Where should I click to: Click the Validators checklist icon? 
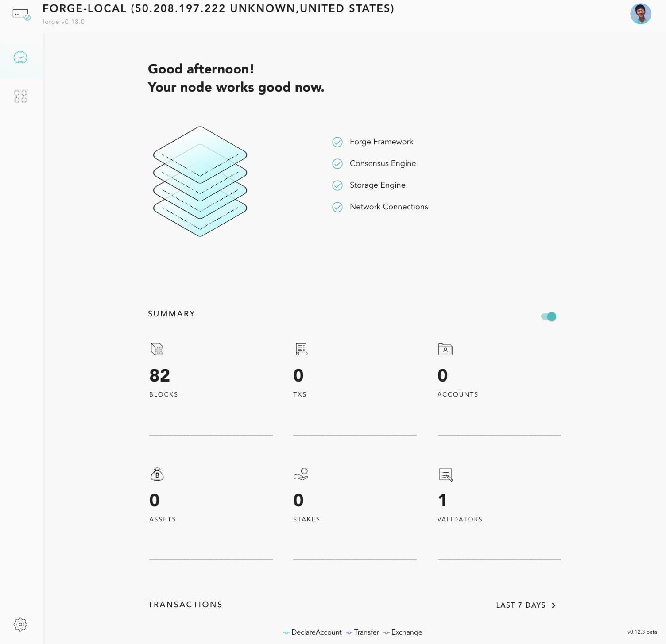pos(446,474)
